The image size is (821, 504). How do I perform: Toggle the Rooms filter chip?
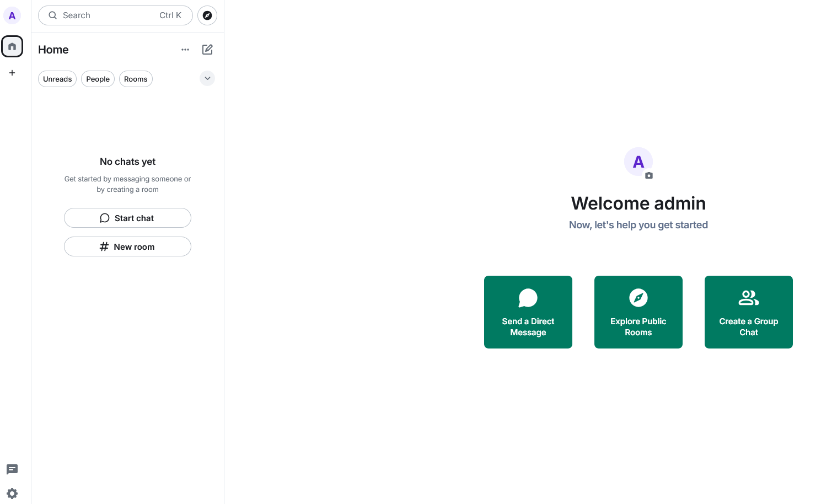pos(136,79)
